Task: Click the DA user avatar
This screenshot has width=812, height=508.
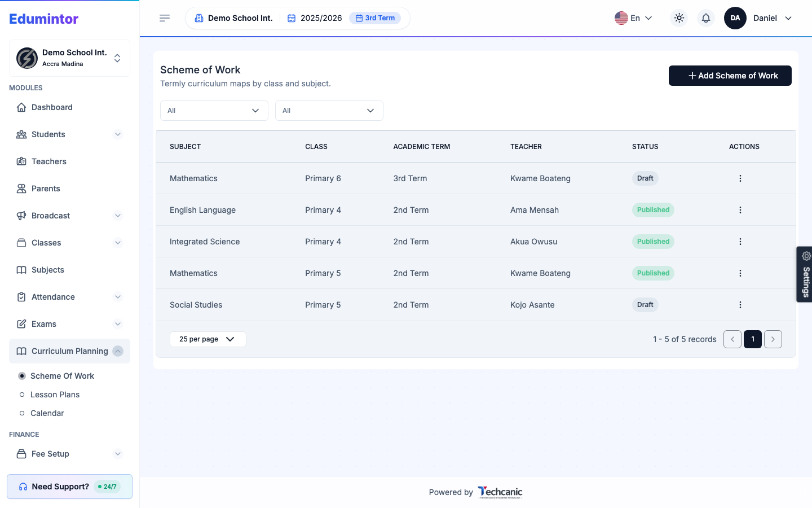Action: (x=735, y=18)
